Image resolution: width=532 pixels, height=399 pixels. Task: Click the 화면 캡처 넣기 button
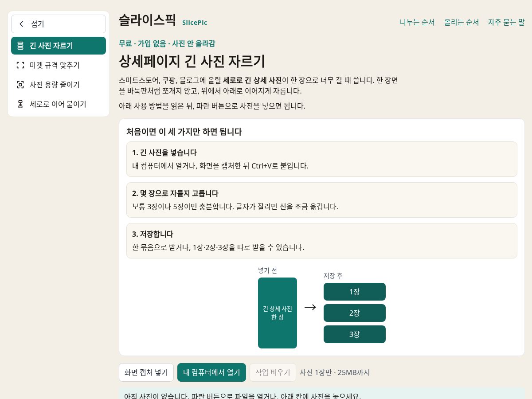(146, 372)
